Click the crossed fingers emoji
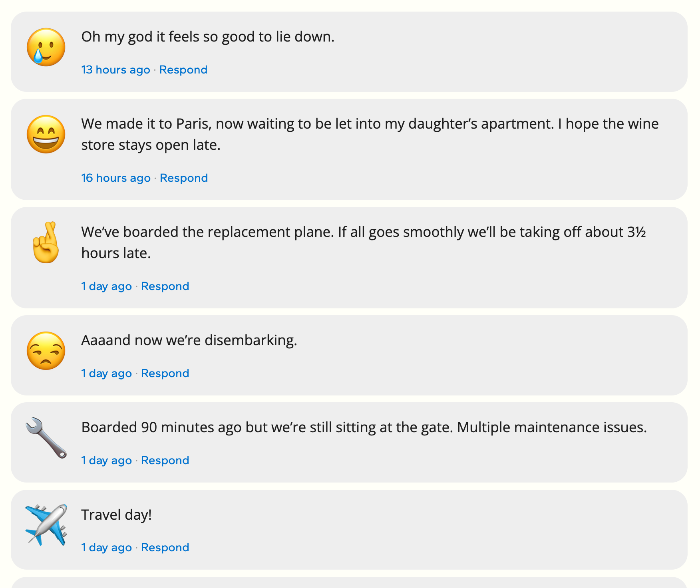700x588 pixels. click(46, 242)
